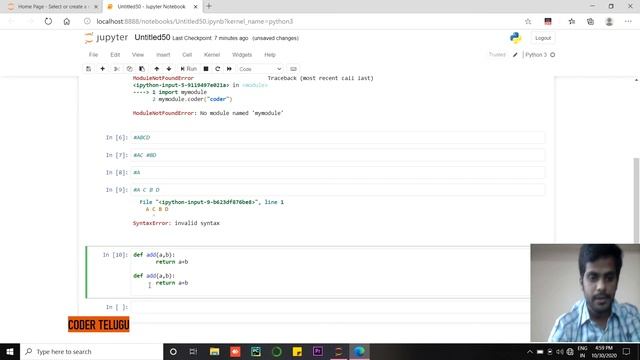640x360 pixels.
Task: Click the ModuleNotFoundError 'mymodule' message line
Action: pos(208,113)
